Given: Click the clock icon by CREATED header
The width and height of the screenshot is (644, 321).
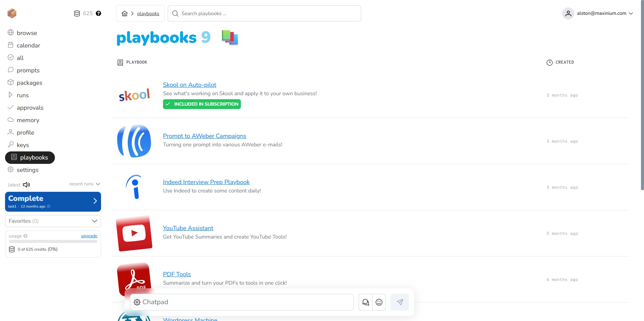Looking at the screenshot, I should click(x=549, y=63).
